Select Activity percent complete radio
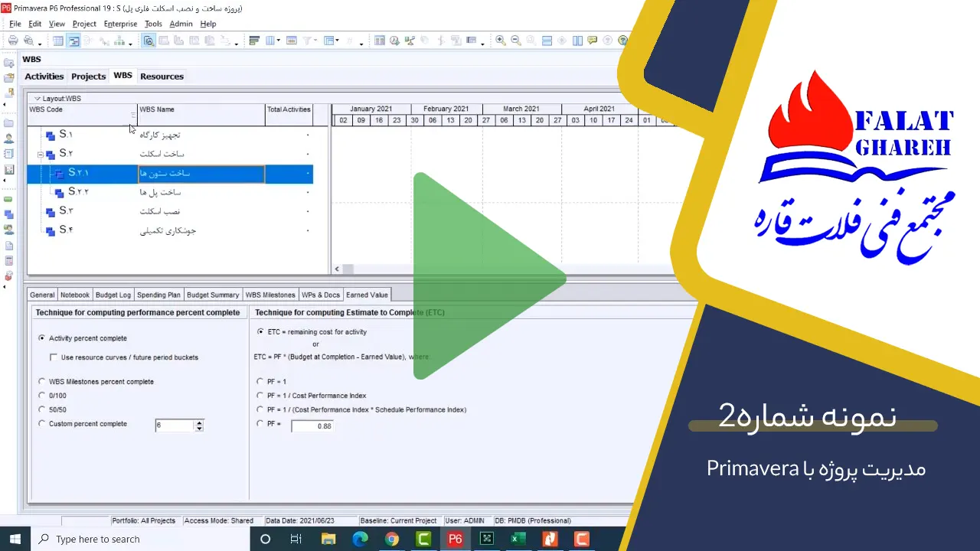980x551 pixels. (x=42, y=338)
